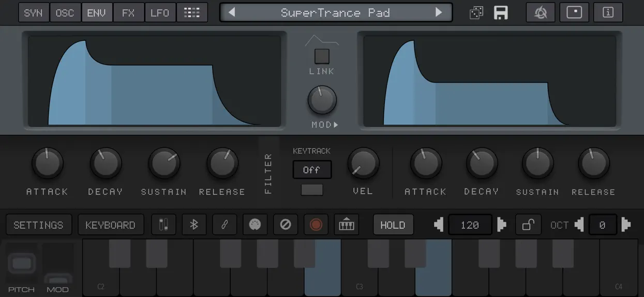644x297 pixels.
Task: Click the panic circle-slash icon
Action: (x=286, y=225)
